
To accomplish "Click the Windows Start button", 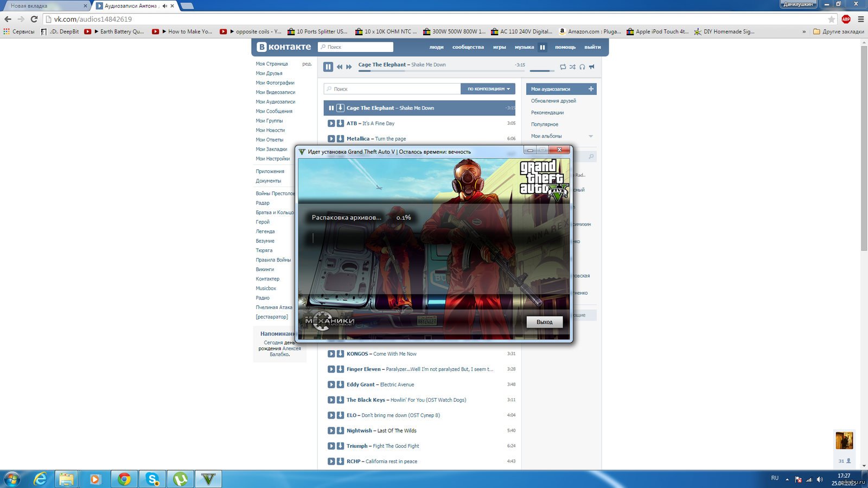I will click(x=12, y=479).
